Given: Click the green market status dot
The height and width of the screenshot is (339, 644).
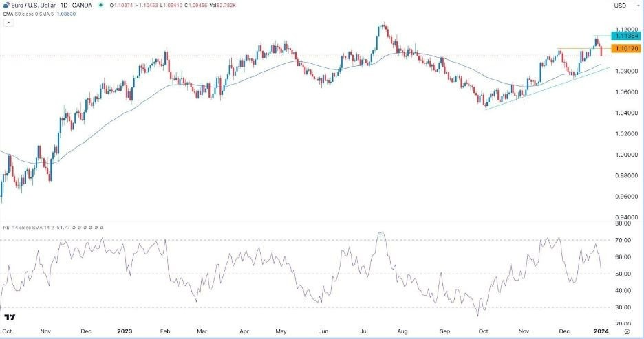Looking at the screenshot, I should 100,6.
